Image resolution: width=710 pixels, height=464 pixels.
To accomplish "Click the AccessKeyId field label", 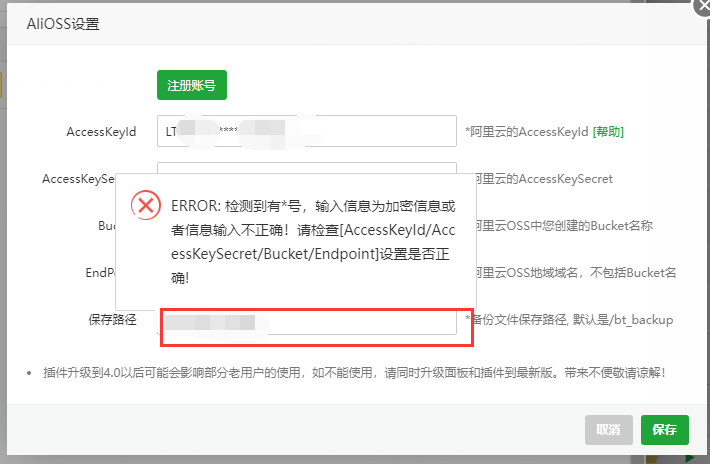I will (x=101, y=132).
